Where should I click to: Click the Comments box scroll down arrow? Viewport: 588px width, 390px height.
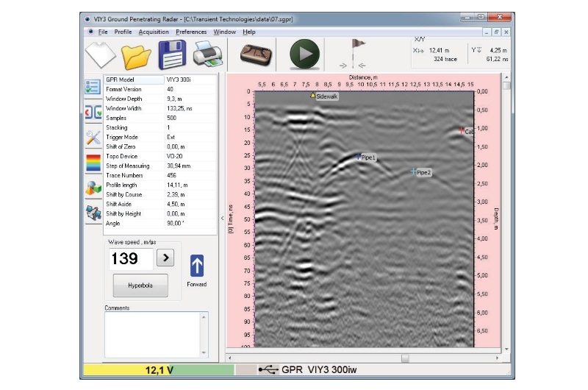pos(204,352)
